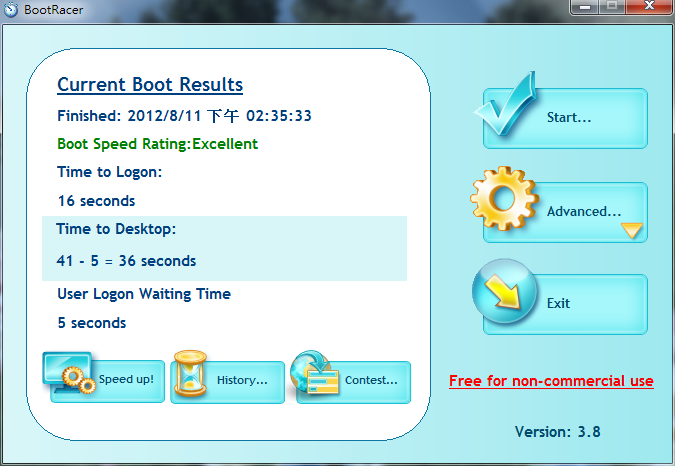Open the Contest... button
Screen dimensions: 675x466
click(x=353, y=382)
